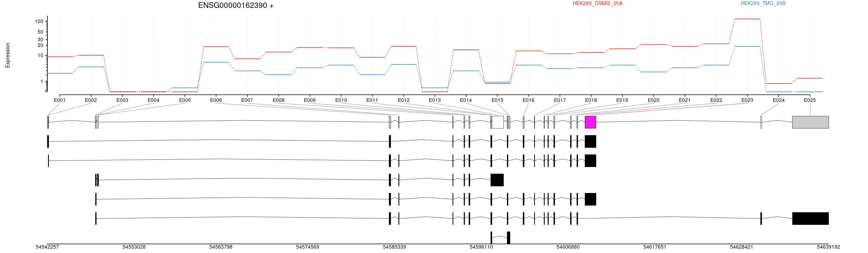
Task: Select exon label E016
Action: (x=528, y=100)
